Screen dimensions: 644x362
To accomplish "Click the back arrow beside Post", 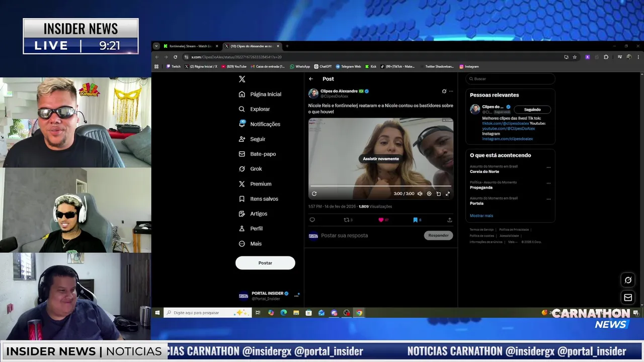I will [311, 79].
